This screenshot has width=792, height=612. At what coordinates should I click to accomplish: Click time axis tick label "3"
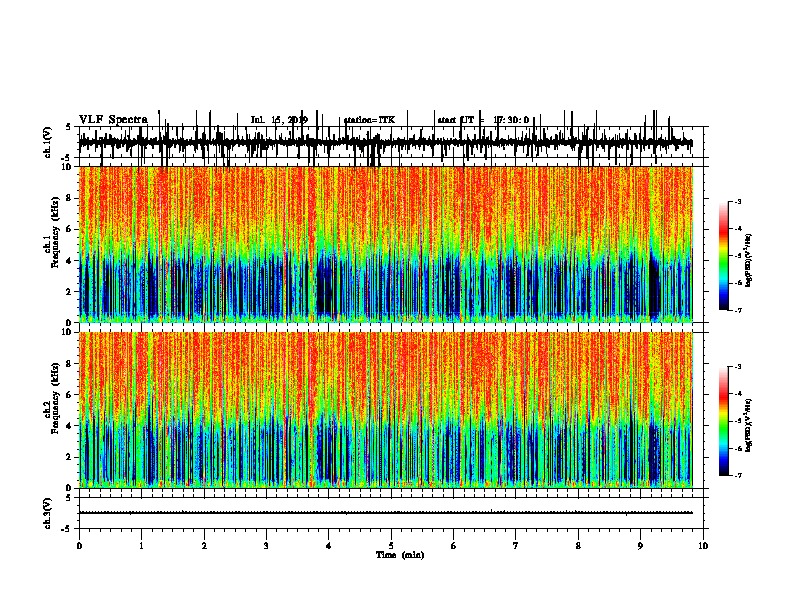tap(266, 546)
